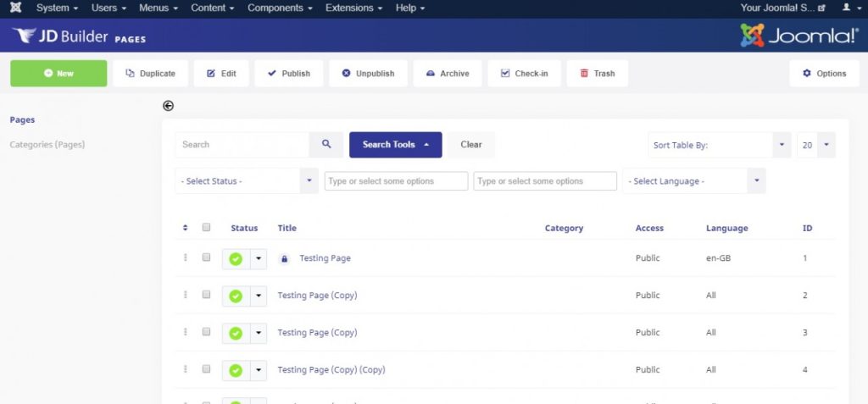Click the search magnifier icon button
The width and height of the screenshot is (868, 404).
326,145
